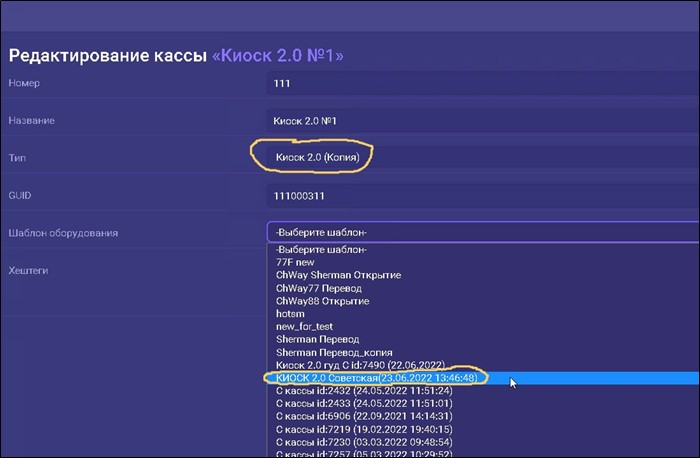Viewport: 700px width, 458px height.
Task: Select highlighted КИОСК 2.0 Советская template
Action: [483, 378]
